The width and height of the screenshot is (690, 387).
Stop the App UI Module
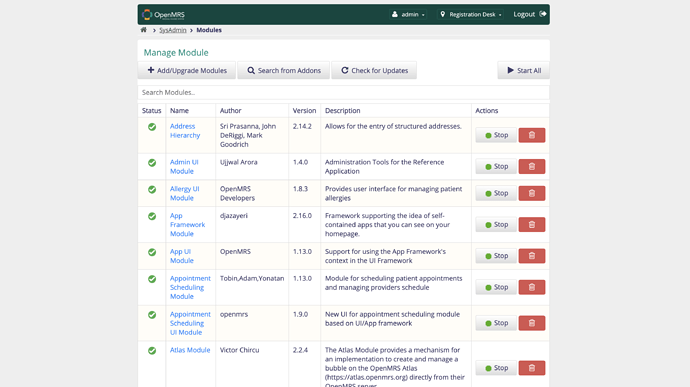pyautogui.click(x=496, y=256)
